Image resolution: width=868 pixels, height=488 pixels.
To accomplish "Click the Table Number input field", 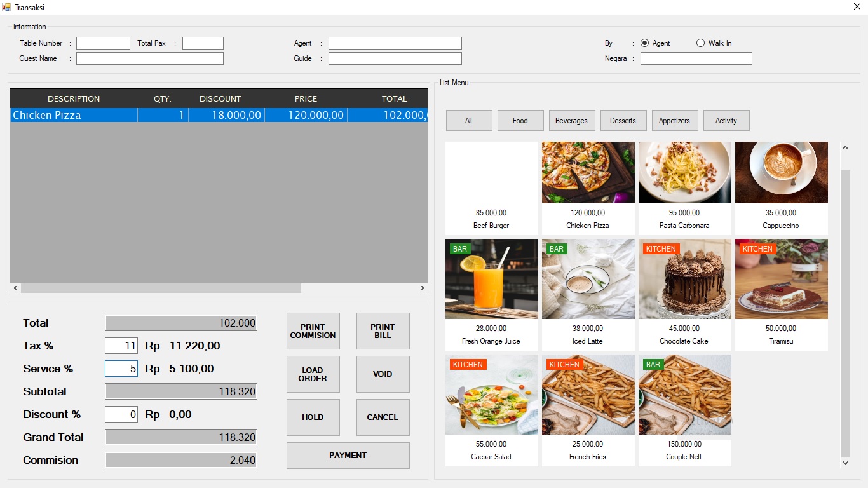I will pyautogui.click(x=103, y=43).
